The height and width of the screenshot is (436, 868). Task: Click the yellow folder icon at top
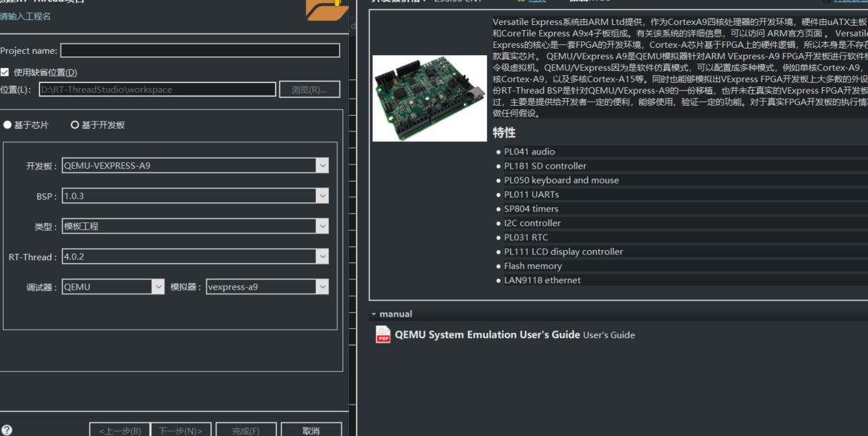tap(326, 10)
